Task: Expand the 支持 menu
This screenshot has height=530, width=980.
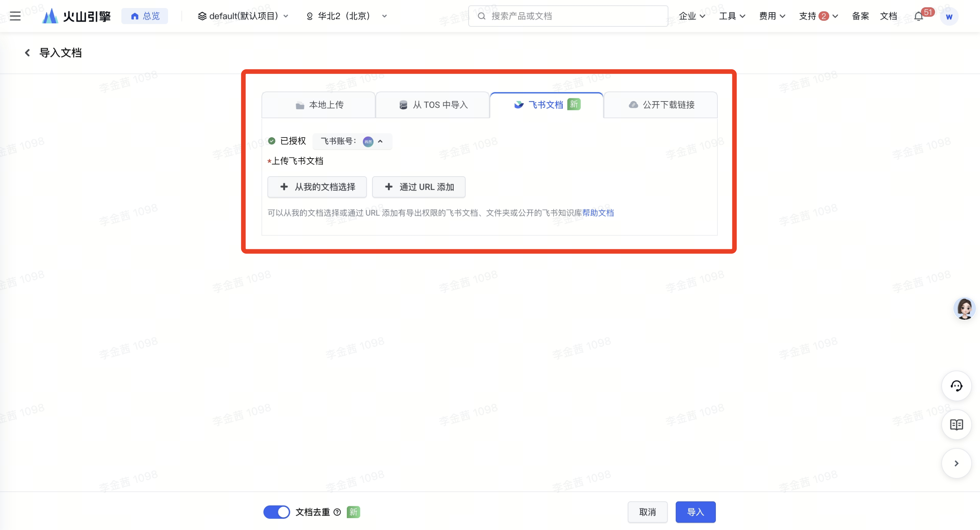Action: click(x=818, y=16)
